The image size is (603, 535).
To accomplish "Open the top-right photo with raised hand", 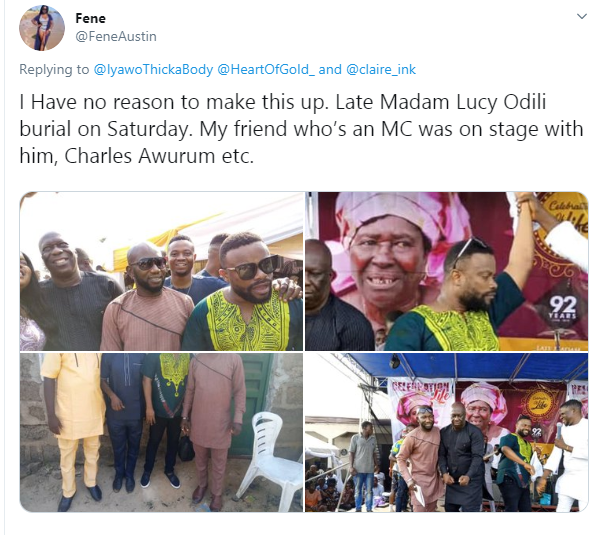I will coord(446,271).
